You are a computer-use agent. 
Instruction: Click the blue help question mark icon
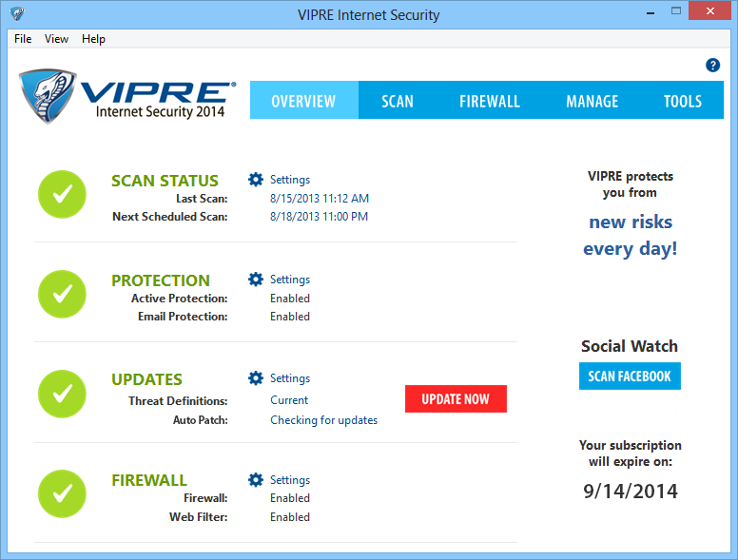712,65
